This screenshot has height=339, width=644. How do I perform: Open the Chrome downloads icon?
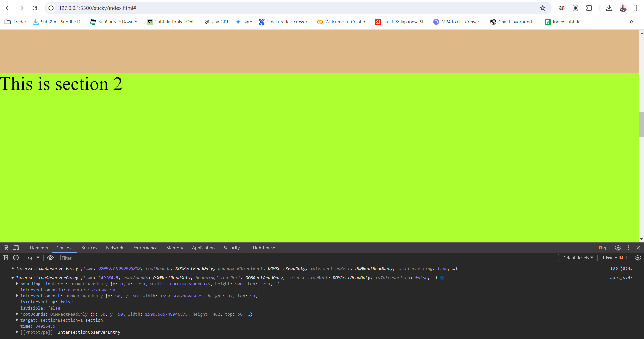pyautogui.click(x=609, y=8)
